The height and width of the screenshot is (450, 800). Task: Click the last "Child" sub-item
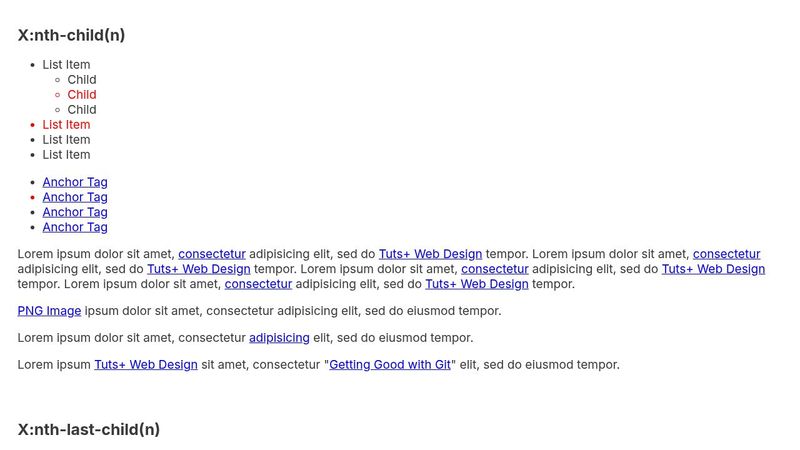(82, 110)
